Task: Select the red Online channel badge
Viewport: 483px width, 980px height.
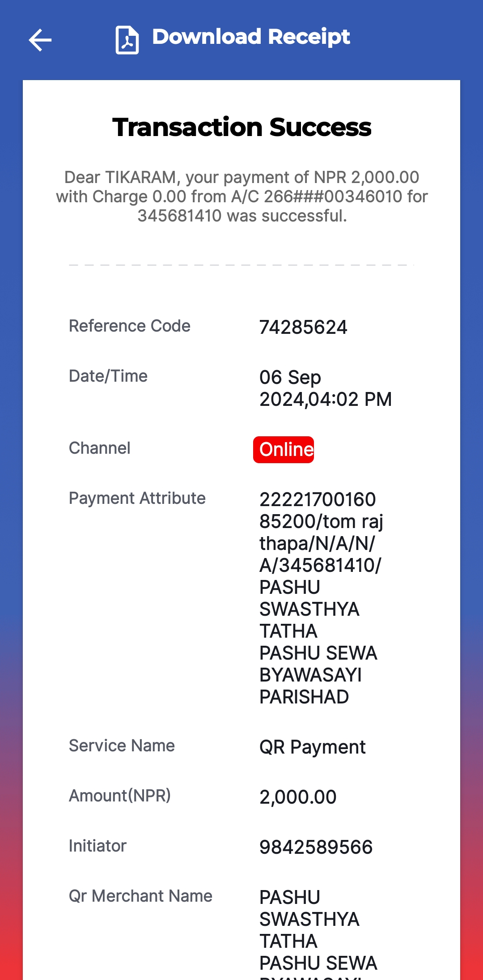Action: coord(284,449)
